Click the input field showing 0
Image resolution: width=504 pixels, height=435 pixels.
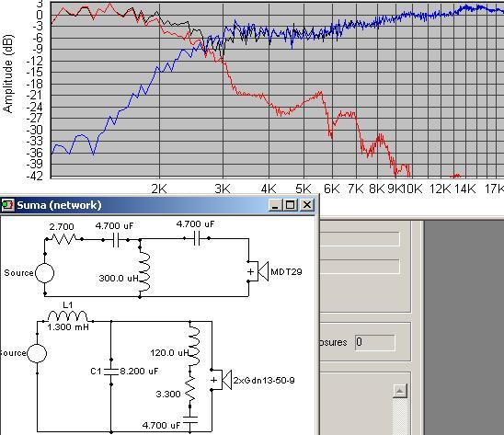click(x=375, y=342)
